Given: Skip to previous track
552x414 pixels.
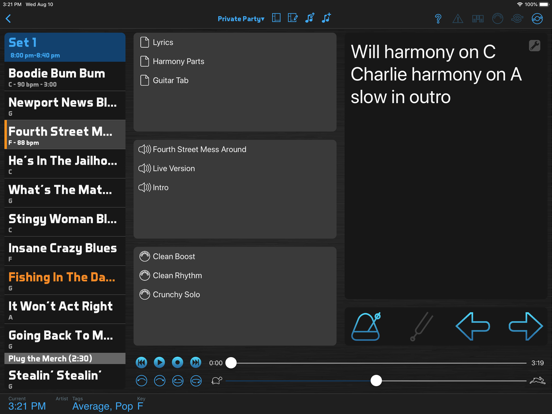Looking at the screenshot, I should pos(142,362).
